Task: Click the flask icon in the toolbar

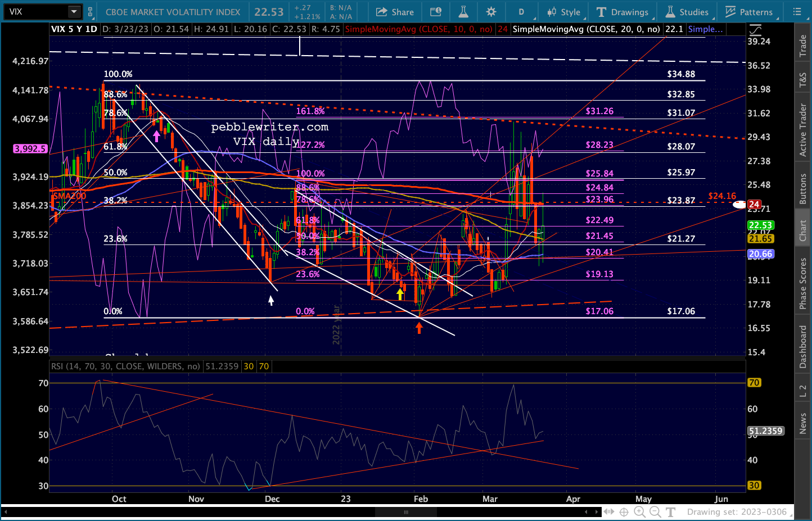Action: tap(463, 12)
